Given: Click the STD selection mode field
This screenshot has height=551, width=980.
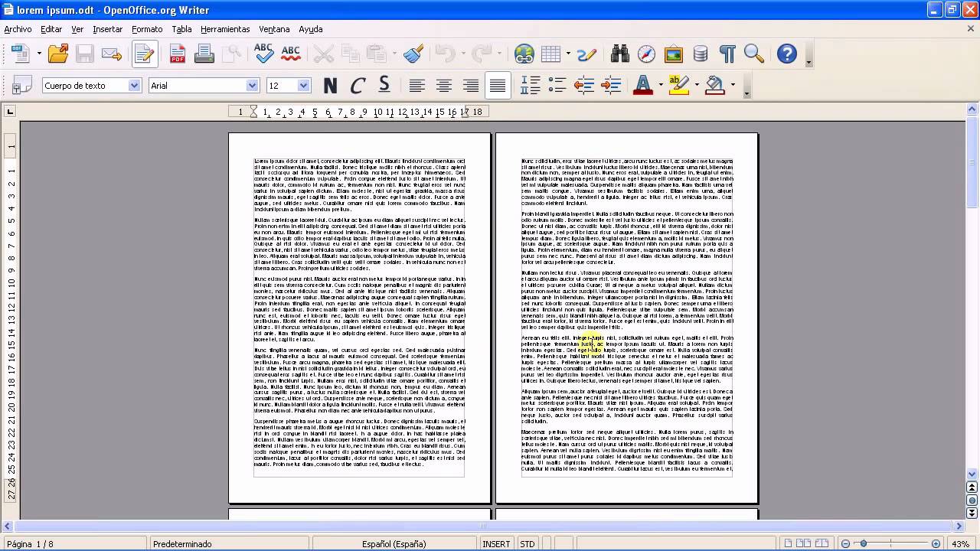Looking at the screenshot, I should pos(528,544).
